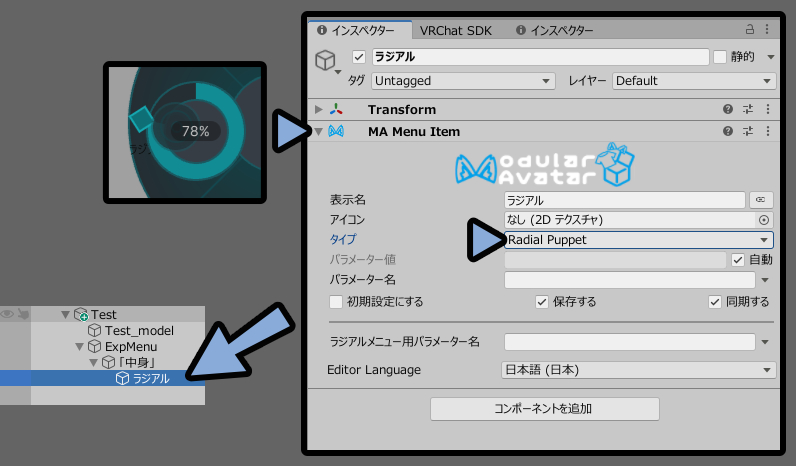Enable the 初期設定にする checkbox
This screenshot has height=466, width=796.
(x=336, y=302)
